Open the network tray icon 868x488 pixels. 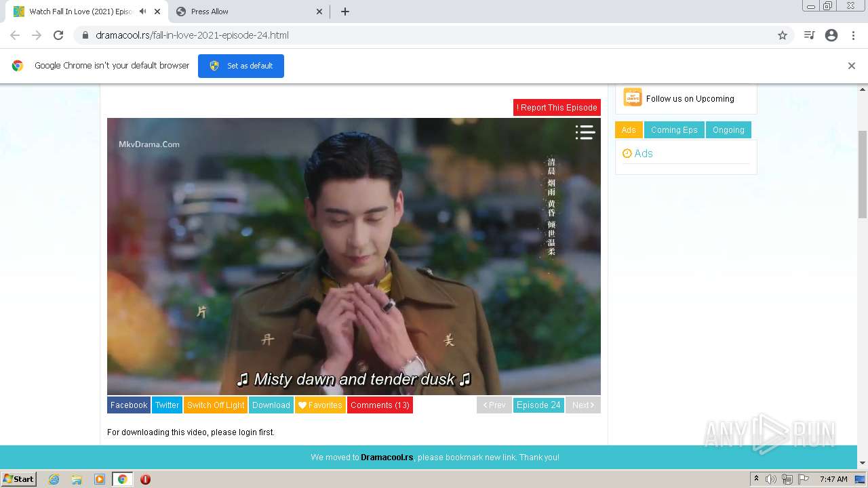point(787,479)
